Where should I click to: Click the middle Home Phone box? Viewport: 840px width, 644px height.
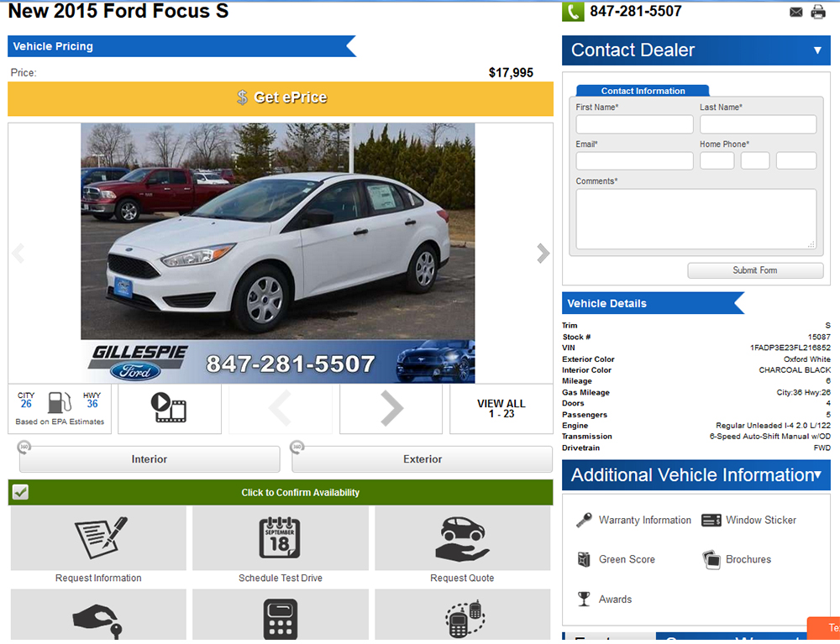[755, 160]
